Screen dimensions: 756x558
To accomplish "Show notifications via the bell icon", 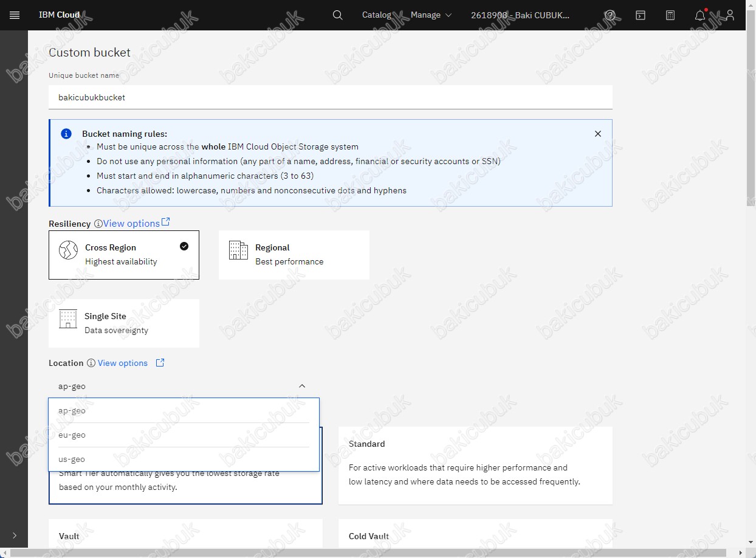I will tap(700, 15).
